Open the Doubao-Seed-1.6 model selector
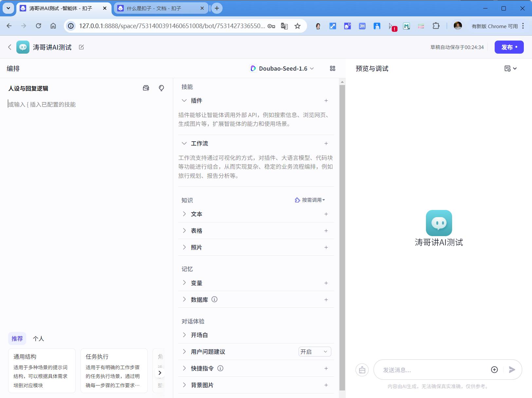Screen dimensions: 532x398 pyautogui.click(x=282, y=68)
